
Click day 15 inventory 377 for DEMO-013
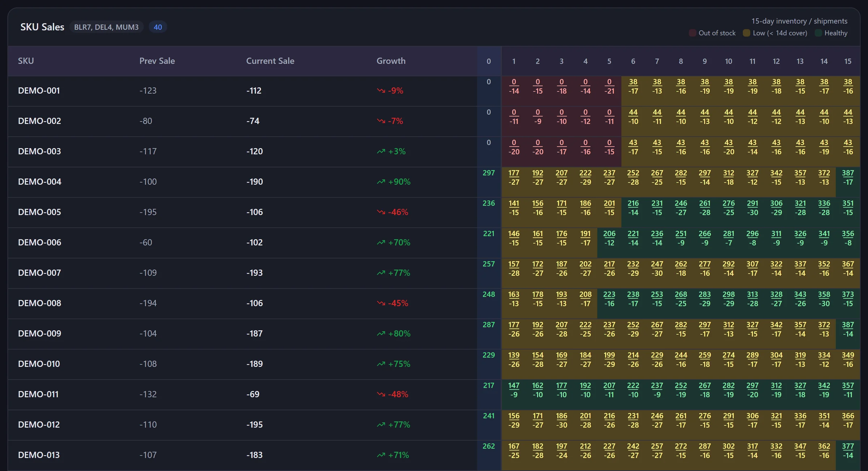(x=848, y=446)
